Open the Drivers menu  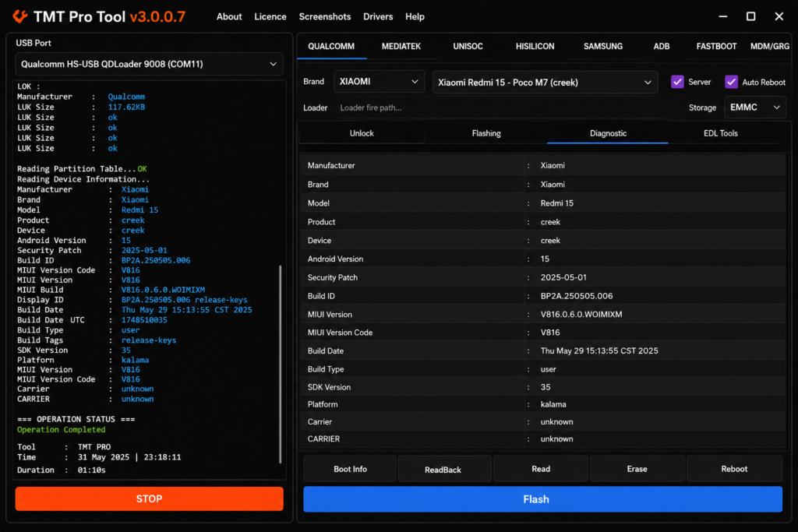pos(378,17)
